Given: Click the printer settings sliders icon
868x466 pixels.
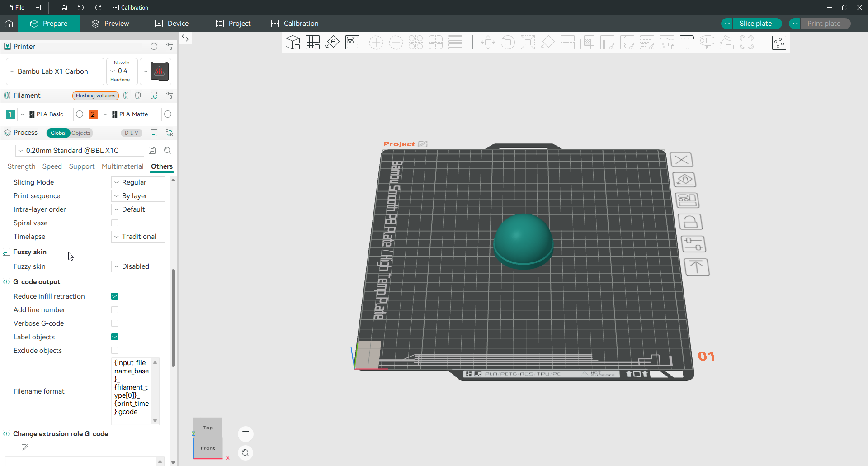Looking at the screenshot, I should pos(169,47).
